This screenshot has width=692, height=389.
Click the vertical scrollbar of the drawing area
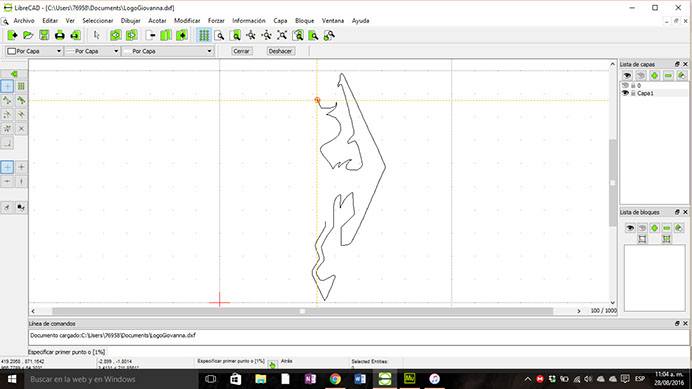click(x=613, y=182)
